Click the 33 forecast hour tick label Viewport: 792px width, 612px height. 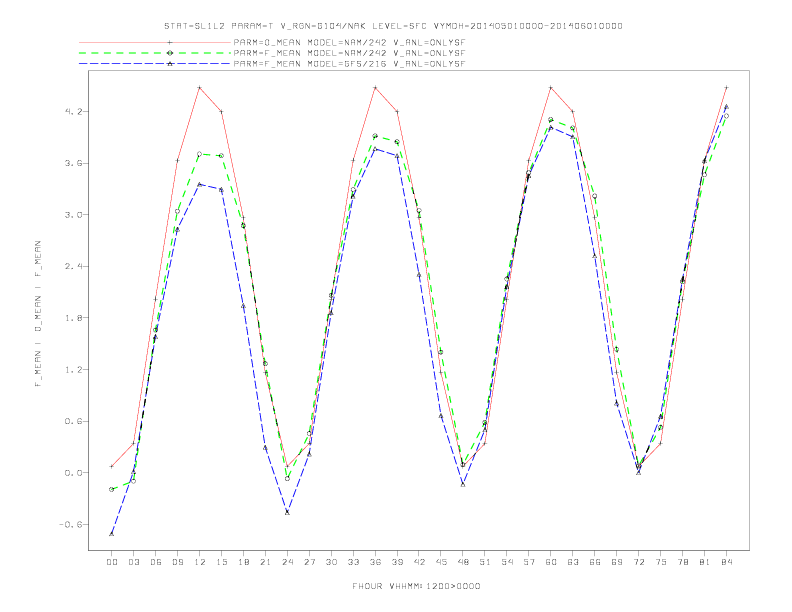pyautogui.click(x=353, y=562)
